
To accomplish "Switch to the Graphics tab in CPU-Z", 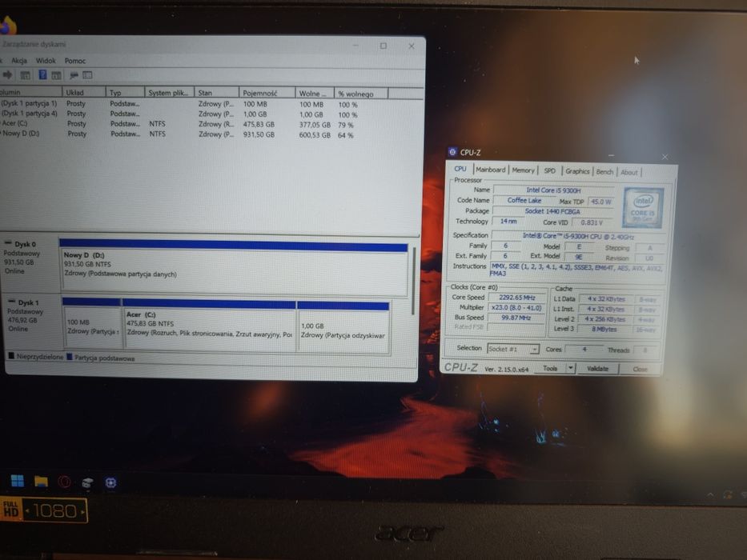I will tap(577, 171).
